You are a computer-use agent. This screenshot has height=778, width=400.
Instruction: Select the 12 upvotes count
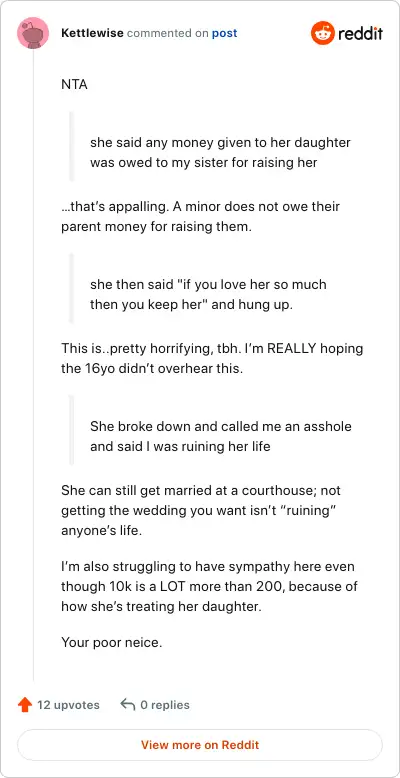coord(68,705)
